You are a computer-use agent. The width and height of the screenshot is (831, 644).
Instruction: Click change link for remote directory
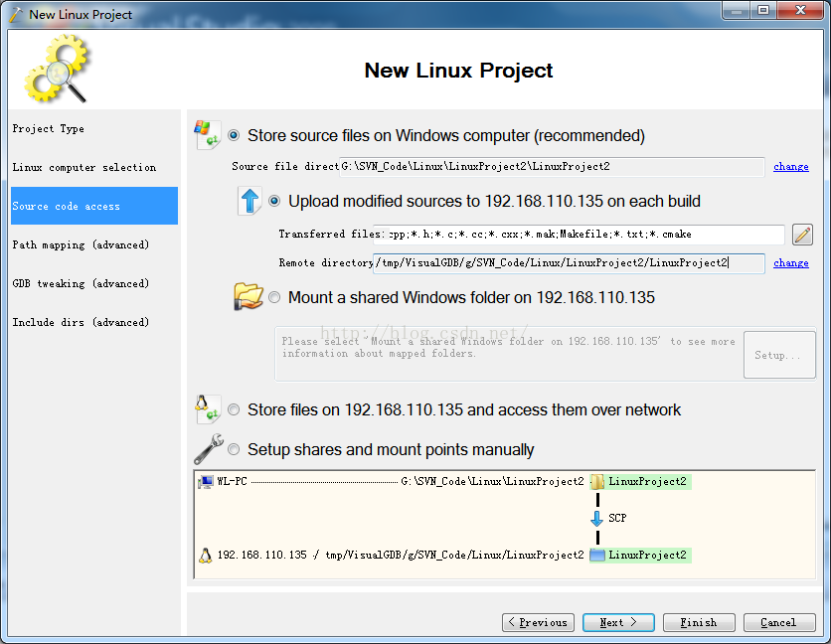tap(790, 263)
